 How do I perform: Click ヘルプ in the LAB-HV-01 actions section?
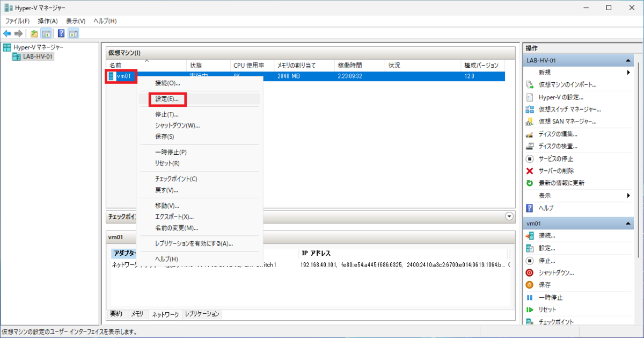tap(546, 207)
